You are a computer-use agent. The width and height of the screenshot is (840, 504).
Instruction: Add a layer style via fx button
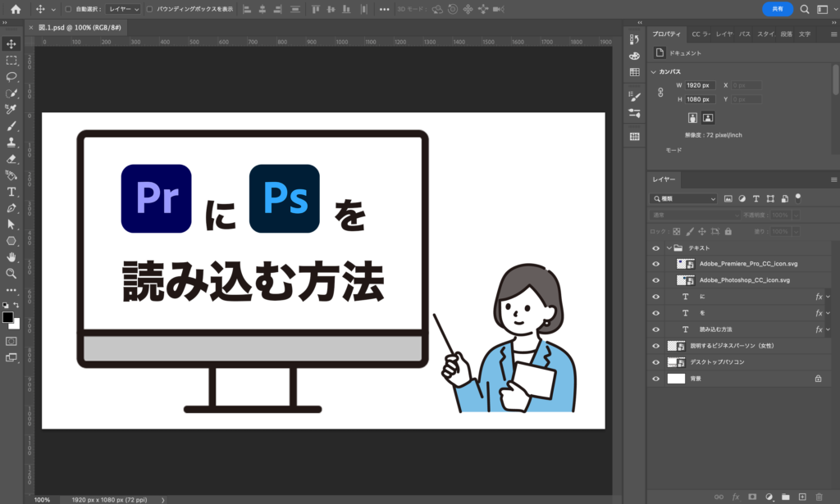pos(736,497)
